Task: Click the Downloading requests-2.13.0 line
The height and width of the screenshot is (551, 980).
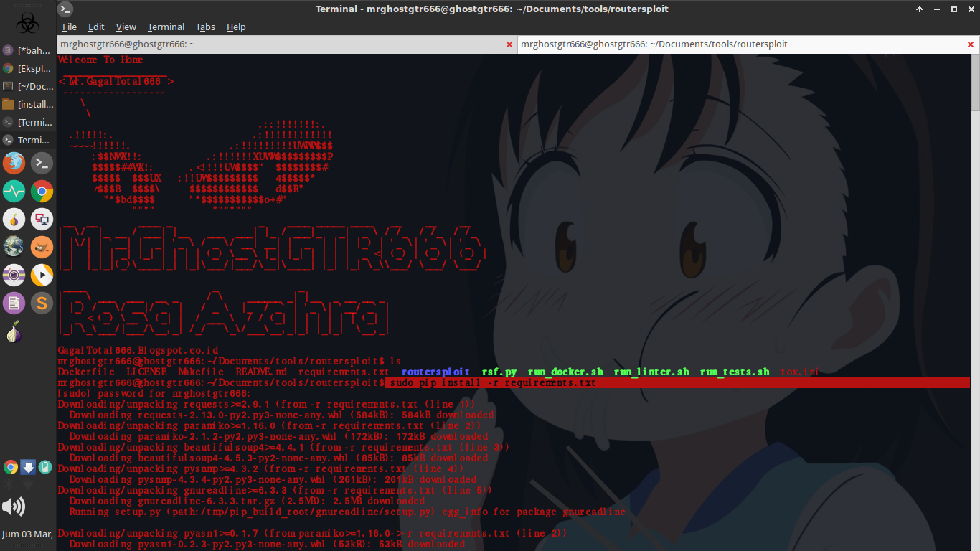Action: pyautogui.click(x=281, y=415)
